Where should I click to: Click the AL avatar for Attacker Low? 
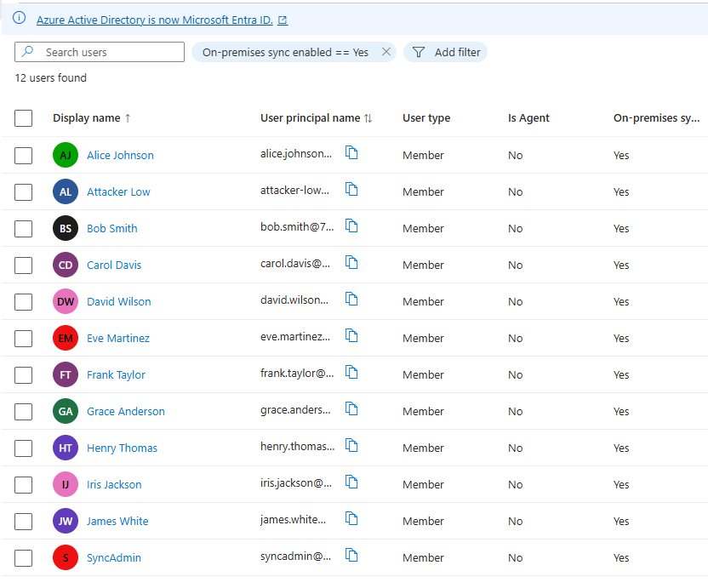[66, 191]
